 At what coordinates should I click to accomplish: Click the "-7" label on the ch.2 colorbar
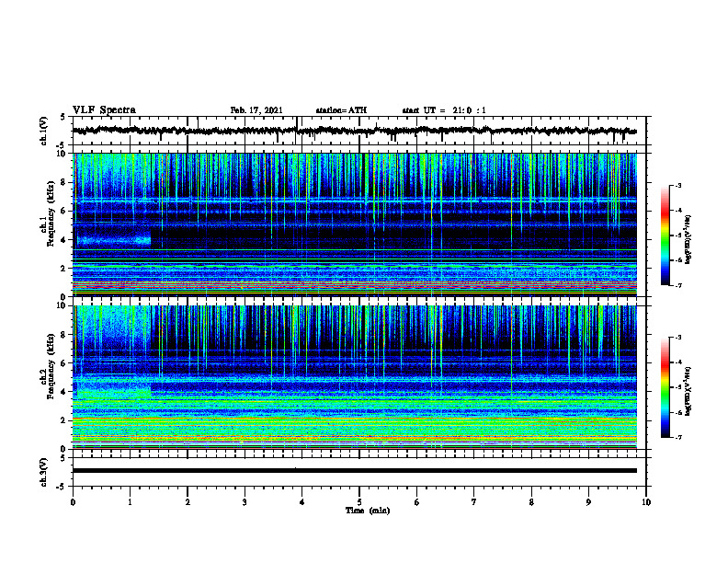tap(678, 438)
